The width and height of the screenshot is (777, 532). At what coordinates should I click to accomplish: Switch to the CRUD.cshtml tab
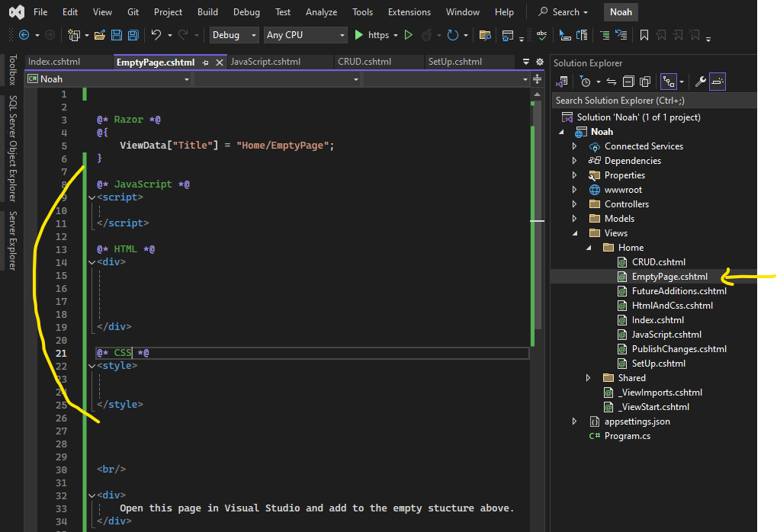tap(364, 62)
